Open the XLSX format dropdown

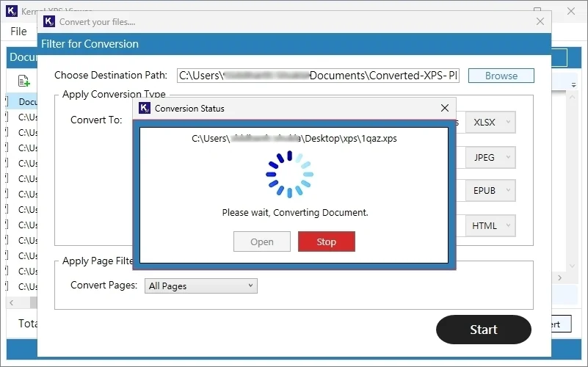pos(490,123)
